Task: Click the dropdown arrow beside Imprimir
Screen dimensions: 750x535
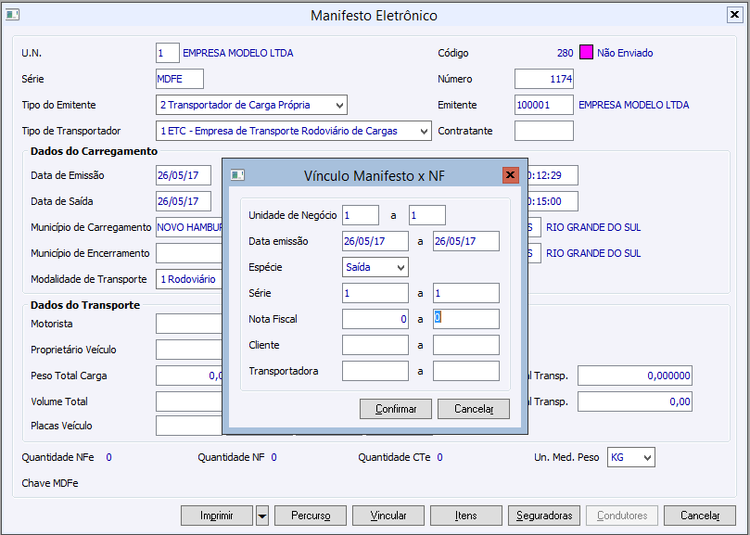Action: click(x=262, y=516)
